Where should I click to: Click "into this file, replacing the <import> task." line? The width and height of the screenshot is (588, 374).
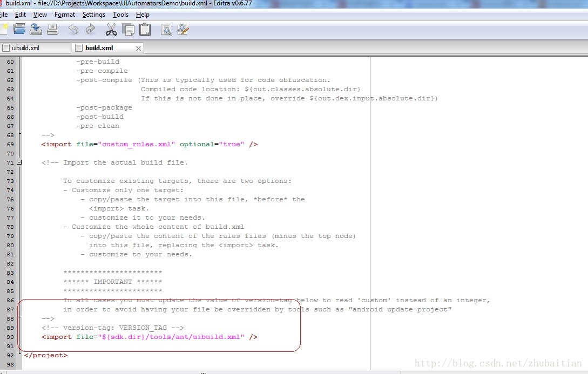[184, 245]
